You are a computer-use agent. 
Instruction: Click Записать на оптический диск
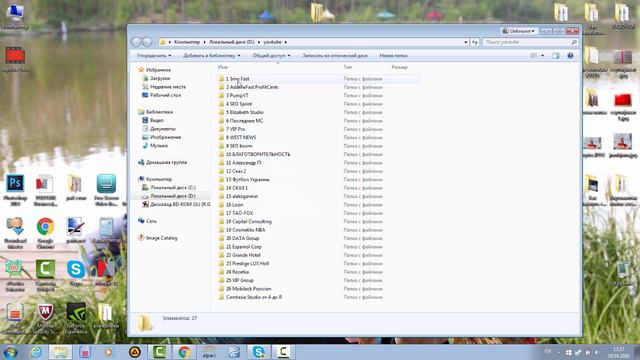(335, 56)
